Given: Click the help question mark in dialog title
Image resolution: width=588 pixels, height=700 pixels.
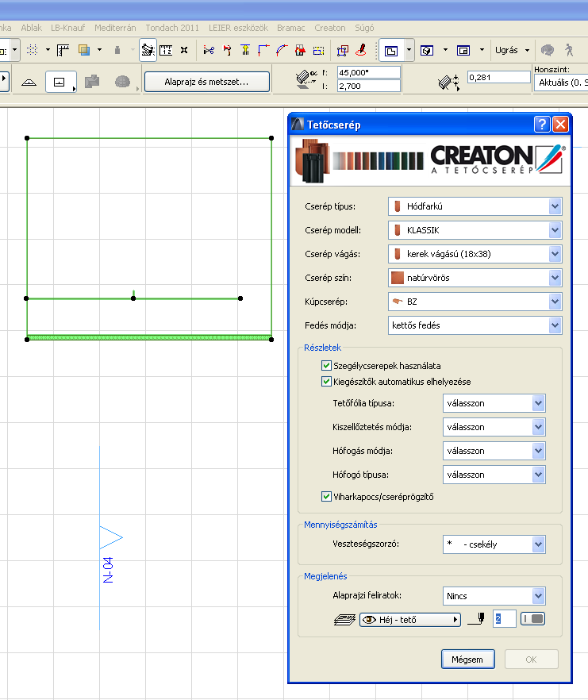Looking at the screenshot, I should pyautogui.click(x=542, y=124).
